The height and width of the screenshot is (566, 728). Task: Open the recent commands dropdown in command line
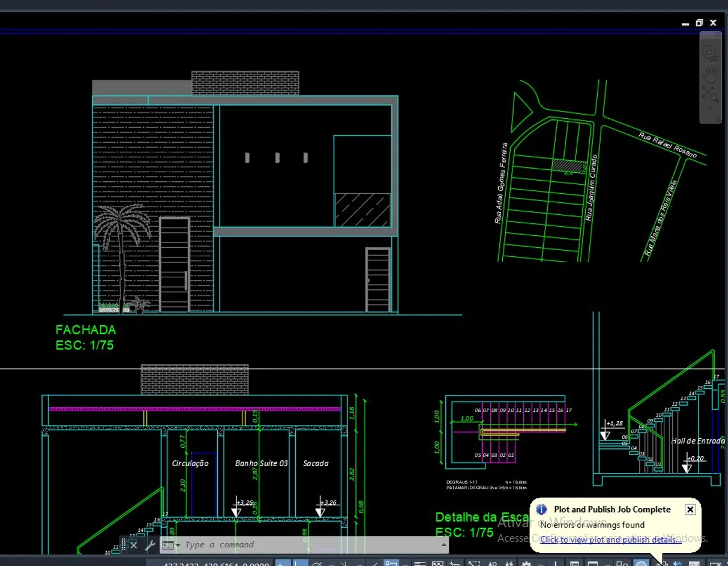(x=170, y=546)
